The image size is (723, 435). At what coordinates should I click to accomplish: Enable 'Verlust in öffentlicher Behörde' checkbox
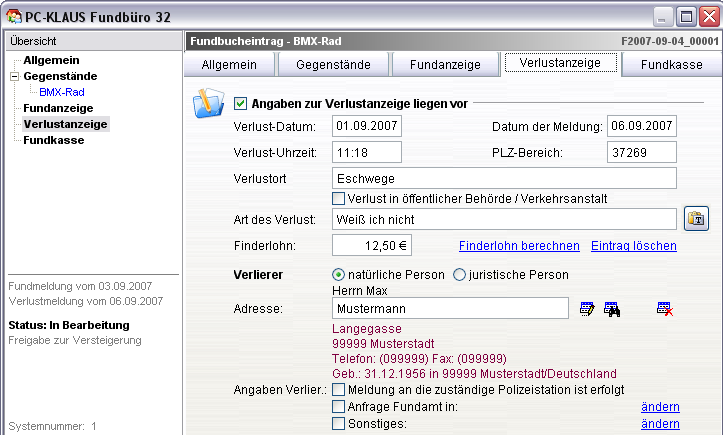click(339, 198)
